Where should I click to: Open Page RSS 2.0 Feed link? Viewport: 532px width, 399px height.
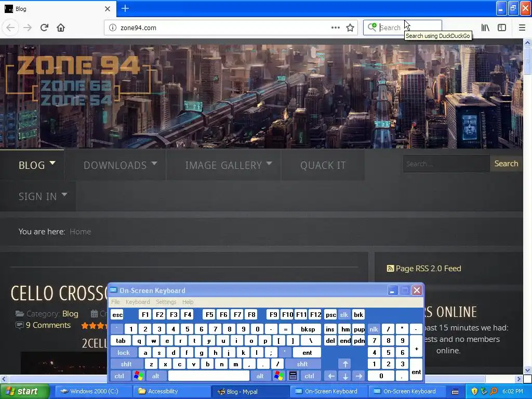[428, 269]
